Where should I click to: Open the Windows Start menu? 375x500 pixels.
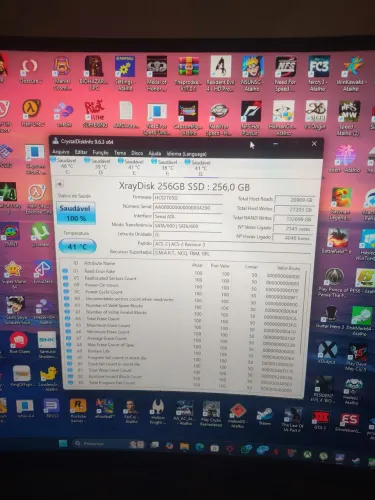(x=63, y=443)
